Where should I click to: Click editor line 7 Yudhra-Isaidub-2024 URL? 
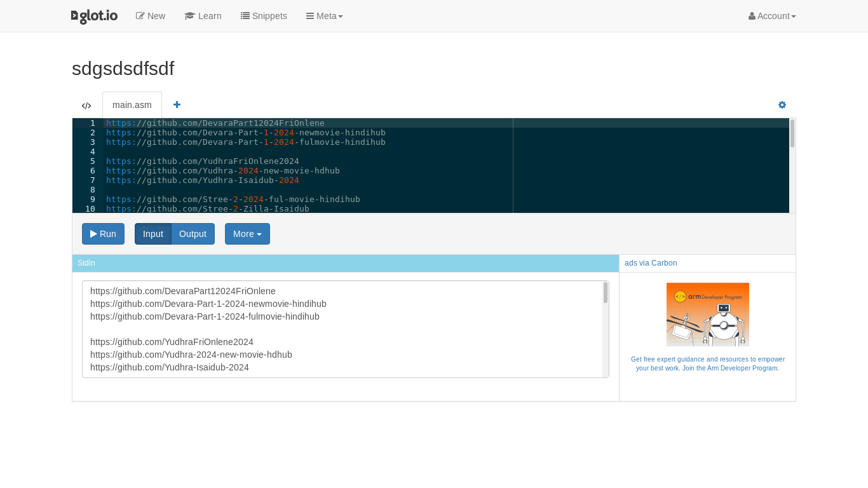pyautogui.click(x=203, y=180)
